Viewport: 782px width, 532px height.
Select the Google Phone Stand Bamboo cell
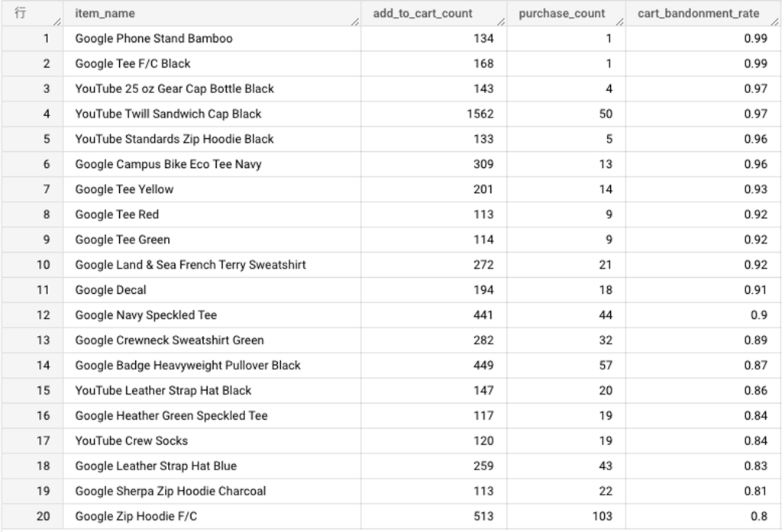(212, 38)
